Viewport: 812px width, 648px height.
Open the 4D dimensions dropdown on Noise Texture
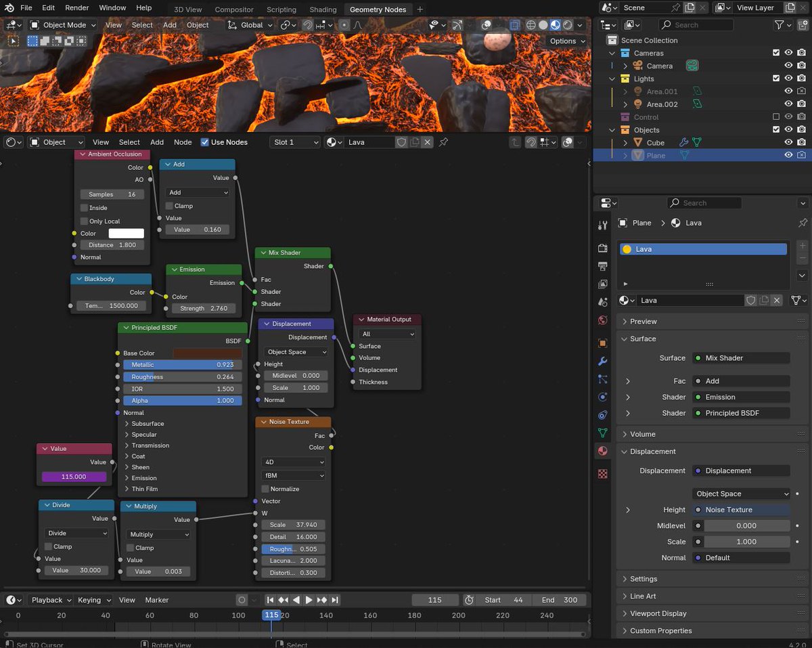pos(294,462)
